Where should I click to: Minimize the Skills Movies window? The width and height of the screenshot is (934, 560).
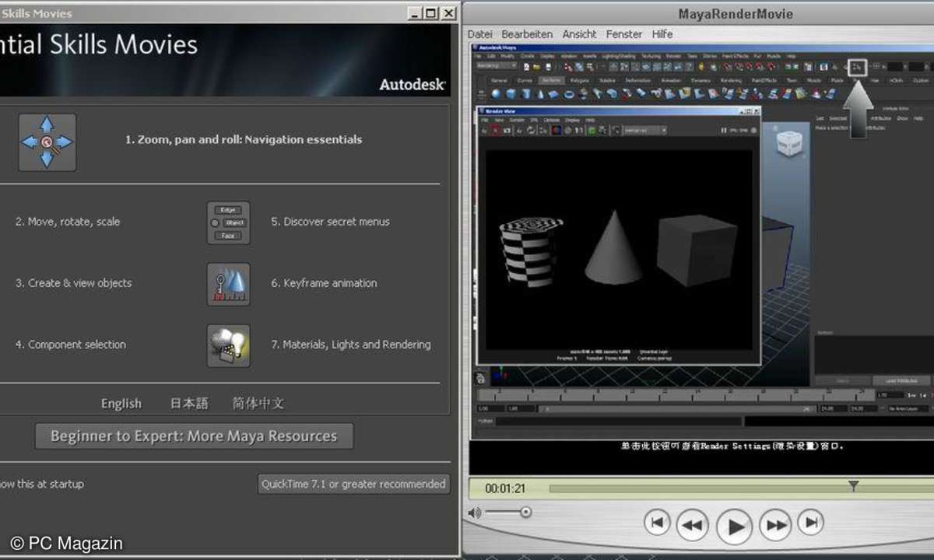coord(414,13)
